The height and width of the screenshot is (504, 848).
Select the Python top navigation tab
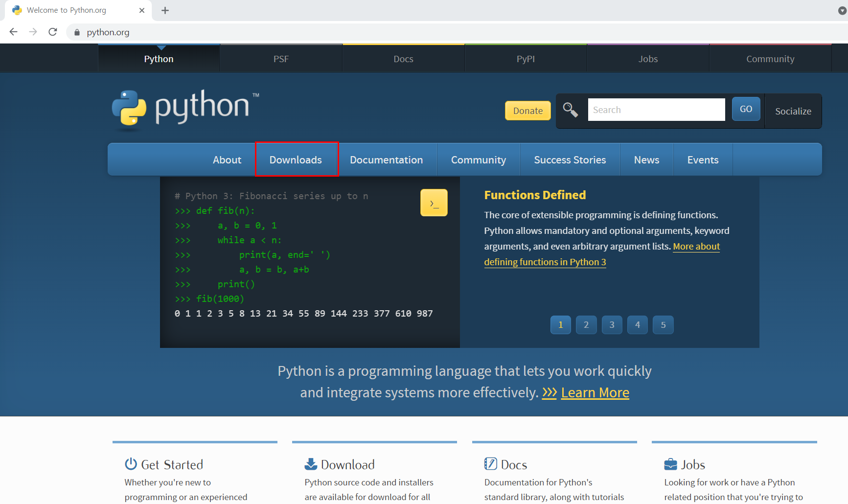tap(159, 59)
